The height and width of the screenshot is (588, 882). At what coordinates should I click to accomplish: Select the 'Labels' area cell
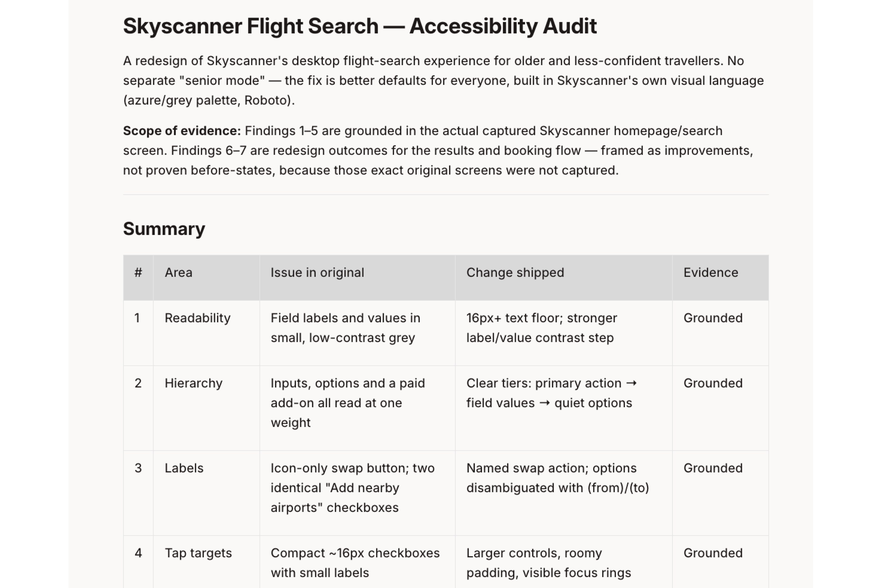pos(206,493)
